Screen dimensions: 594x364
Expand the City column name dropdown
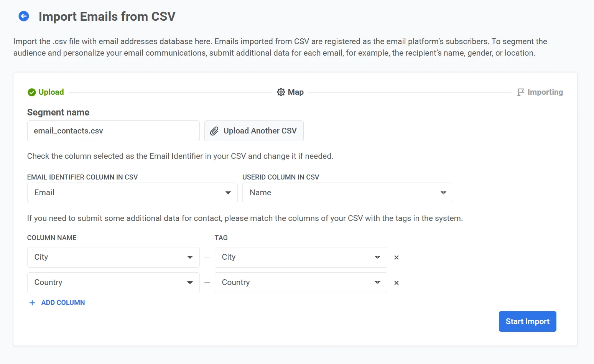pyautogui.click(x=190, y=257)
